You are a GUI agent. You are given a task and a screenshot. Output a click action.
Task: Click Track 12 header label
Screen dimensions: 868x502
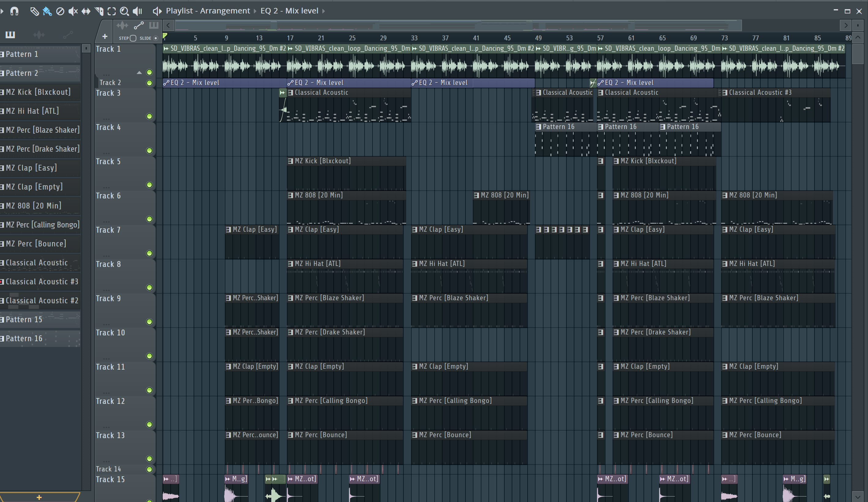point(110,401)
